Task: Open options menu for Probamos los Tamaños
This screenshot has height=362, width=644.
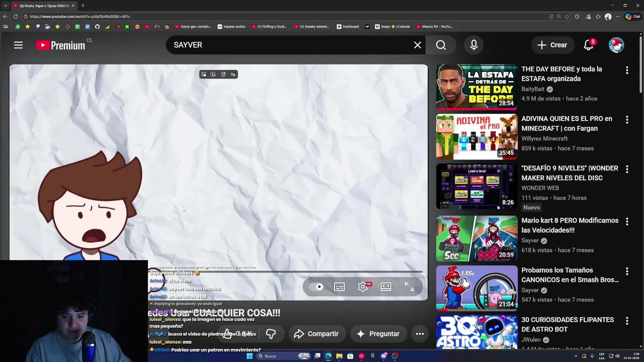Action: click(x=627, y=271)
